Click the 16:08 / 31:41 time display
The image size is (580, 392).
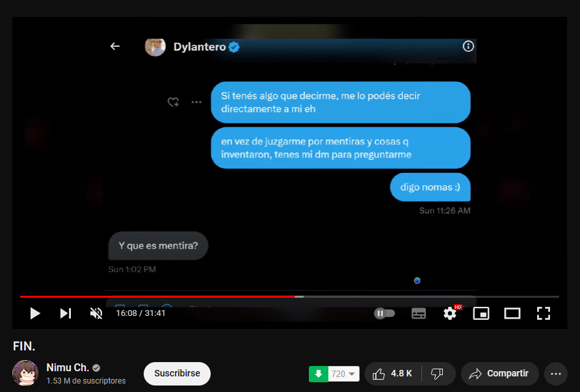click(x=140, y=313)
